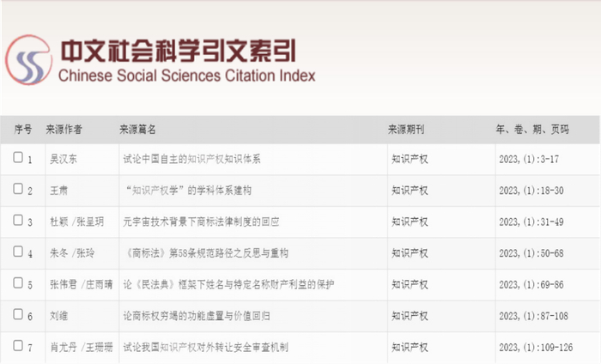The width and height of the screenshot is (601, 364).
Task: Open author link 肖尤丹 /王珊珊
Action: click(82, 348)
